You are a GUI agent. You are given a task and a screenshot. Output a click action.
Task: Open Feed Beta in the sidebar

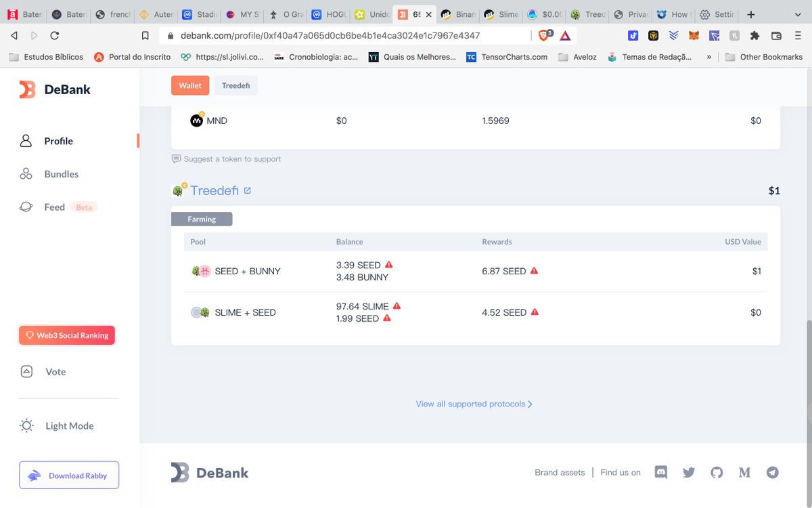click(58, 207)
